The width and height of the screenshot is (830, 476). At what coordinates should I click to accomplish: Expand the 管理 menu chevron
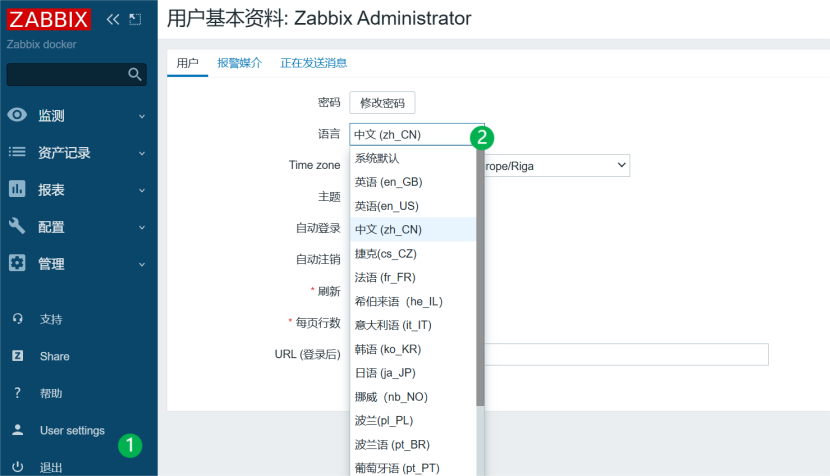coord(142,264)
